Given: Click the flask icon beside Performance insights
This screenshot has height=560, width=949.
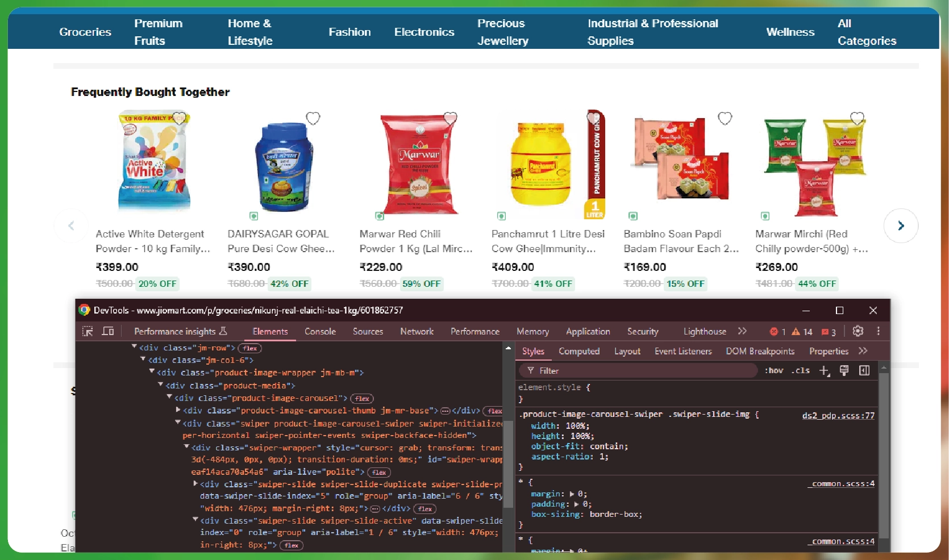Looking at the screenshot, I should [x=223, y=331].
